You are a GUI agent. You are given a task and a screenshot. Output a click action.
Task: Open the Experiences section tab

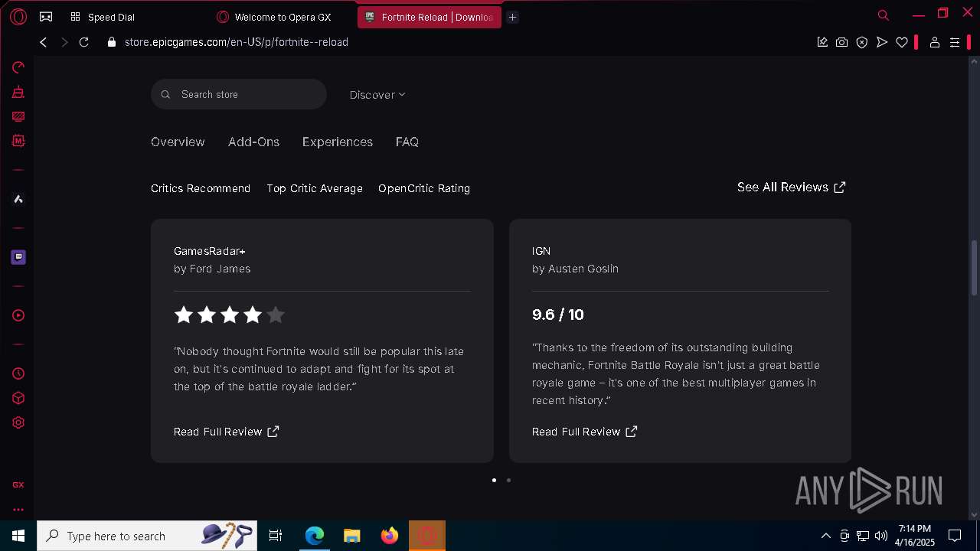coord(338,142)
